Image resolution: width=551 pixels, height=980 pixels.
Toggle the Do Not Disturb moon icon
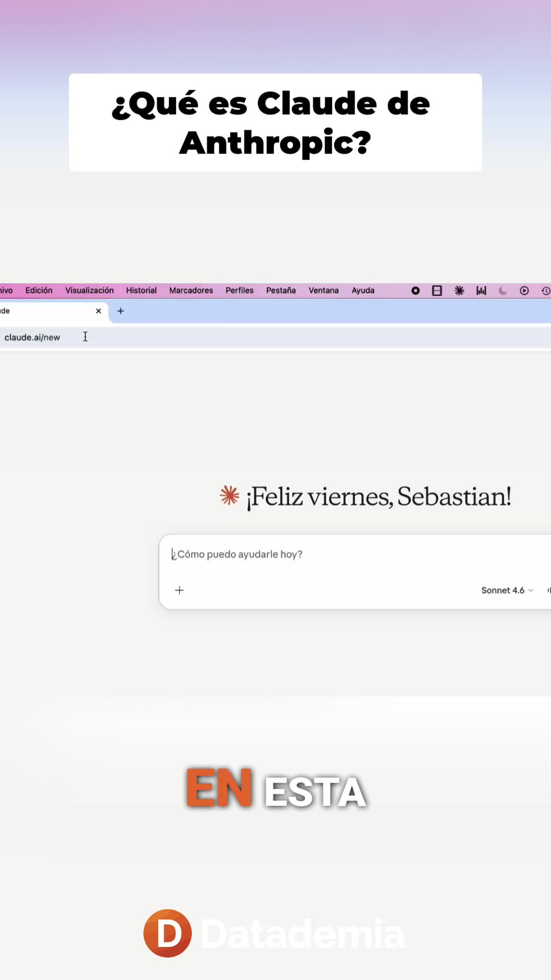(503, 290)
